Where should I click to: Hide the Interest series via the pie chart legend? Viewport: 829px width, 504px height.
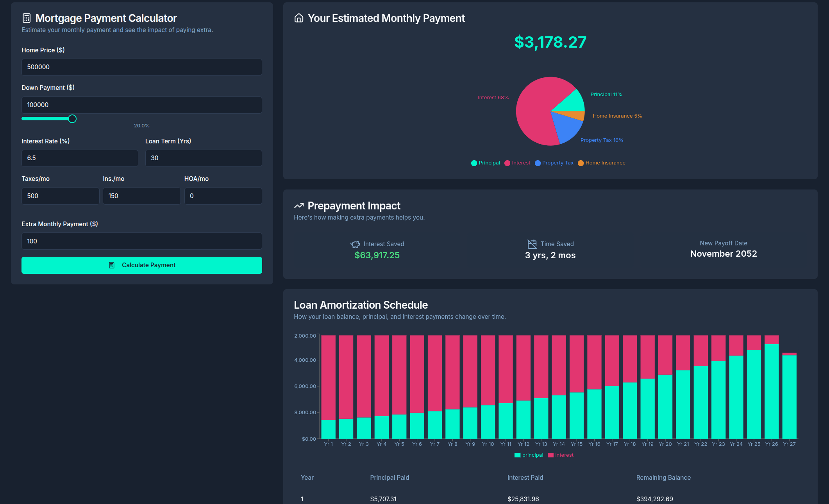coord(518,163)
